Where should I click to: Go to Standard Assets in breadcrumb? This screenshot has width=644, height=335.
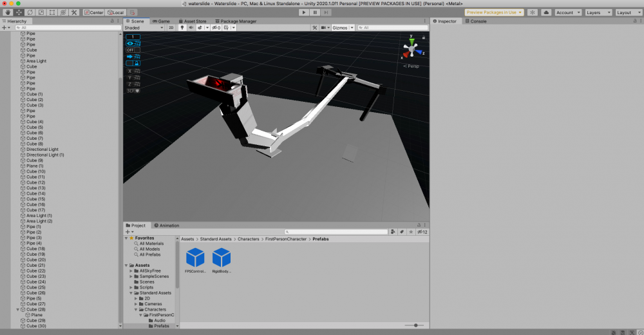click(x=216, y=239)
